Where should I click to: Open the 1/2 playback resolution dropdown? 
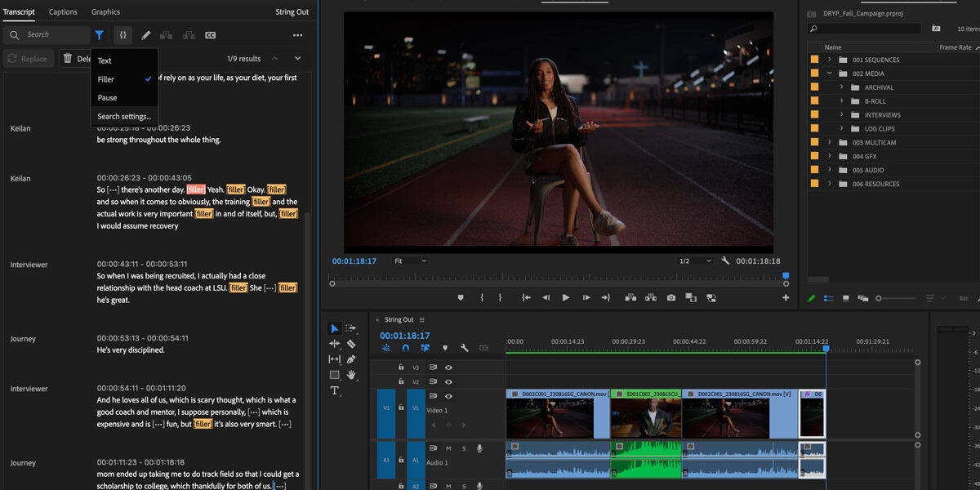[694, 261]
